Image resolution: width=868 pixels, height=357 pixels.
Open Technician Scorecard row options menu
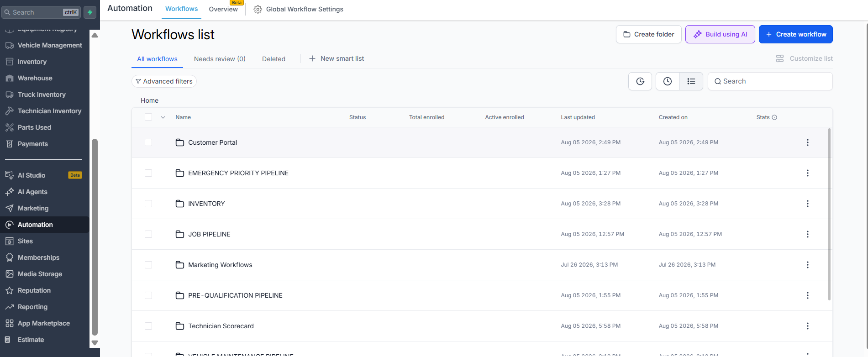(x=807, y=326)
